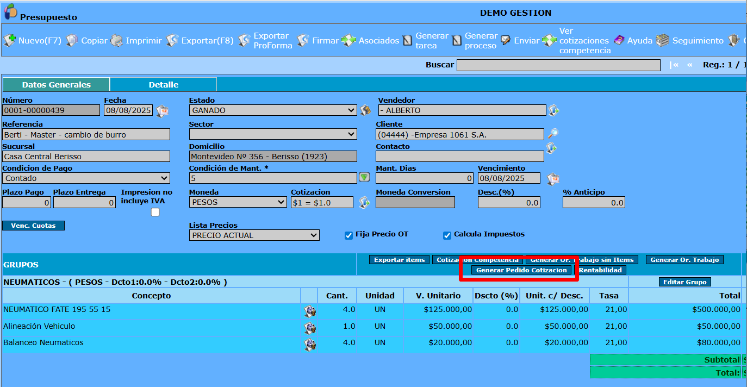747x387 pixels.
Task: Open the Sector dropdown
Action: tap(273, 134)
